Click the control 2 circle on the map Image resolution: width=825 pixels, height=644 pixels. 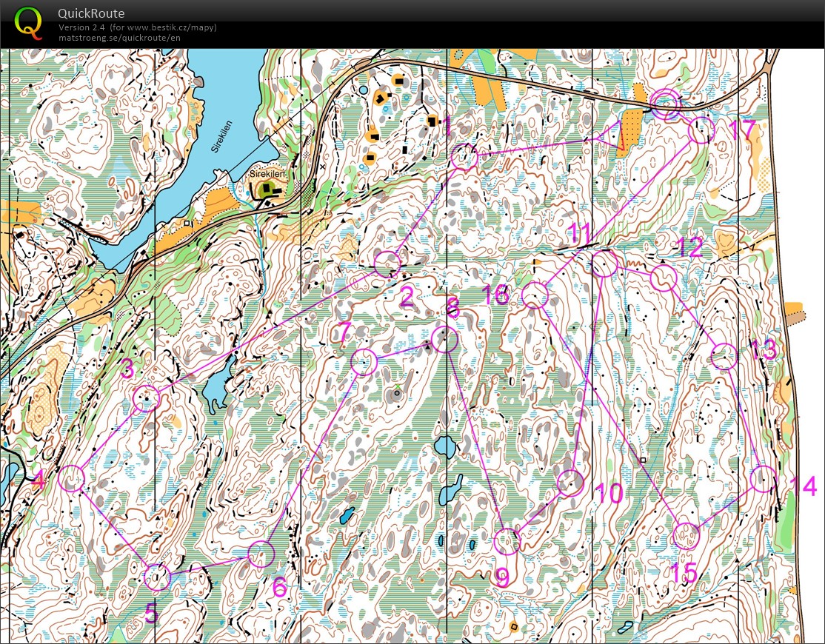point(387,264)
